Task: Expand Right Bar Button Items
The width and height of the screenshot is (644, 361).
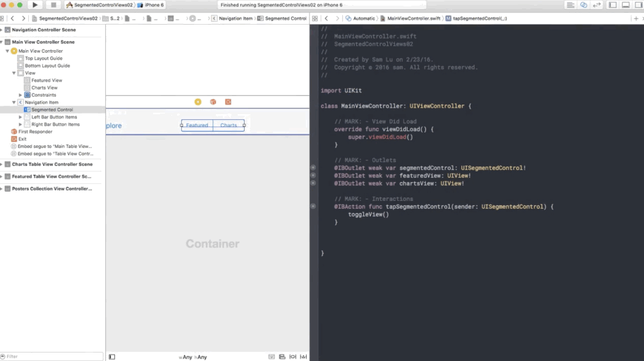Action: 20,124
